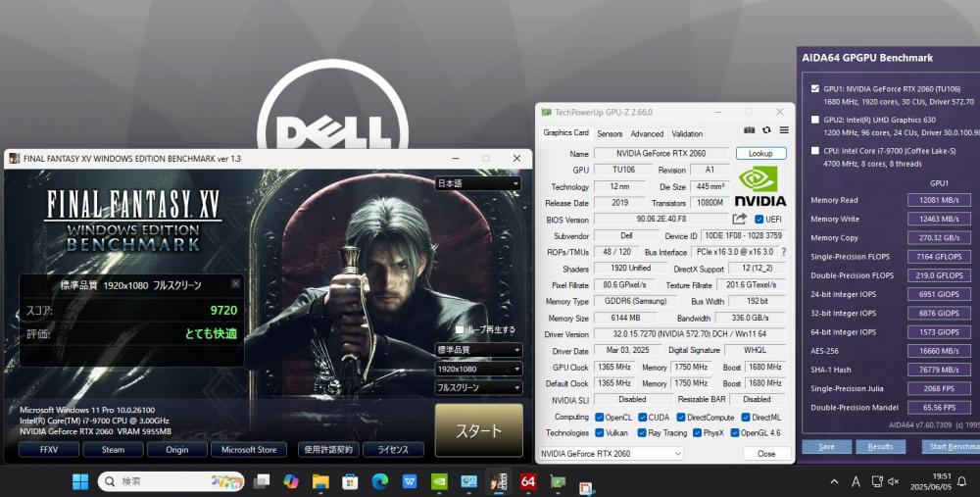Show hidden system tray icons
The height and width of the screenshot is (497, 980).
[x=834, y=481]
